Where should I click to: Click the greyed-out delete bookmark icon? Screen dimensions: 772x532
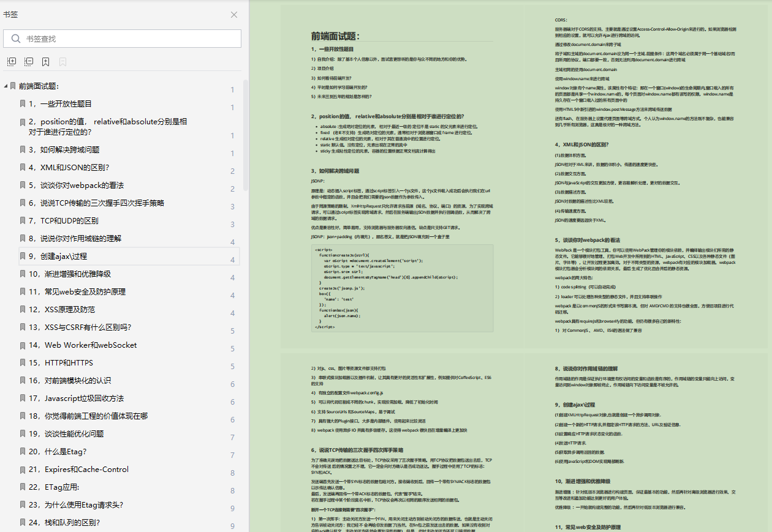tap(62, 62)
